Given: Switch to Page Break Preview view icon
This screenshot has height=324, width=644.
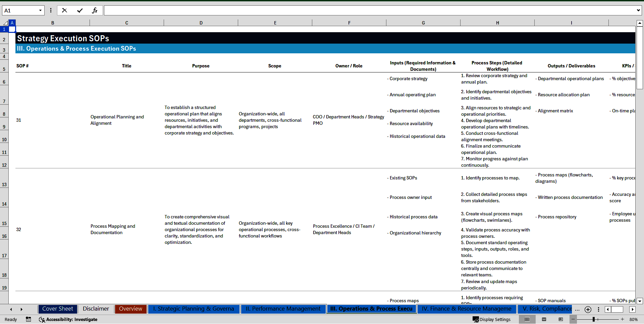Looking at the screenshot, I should [x=561, y=319].
